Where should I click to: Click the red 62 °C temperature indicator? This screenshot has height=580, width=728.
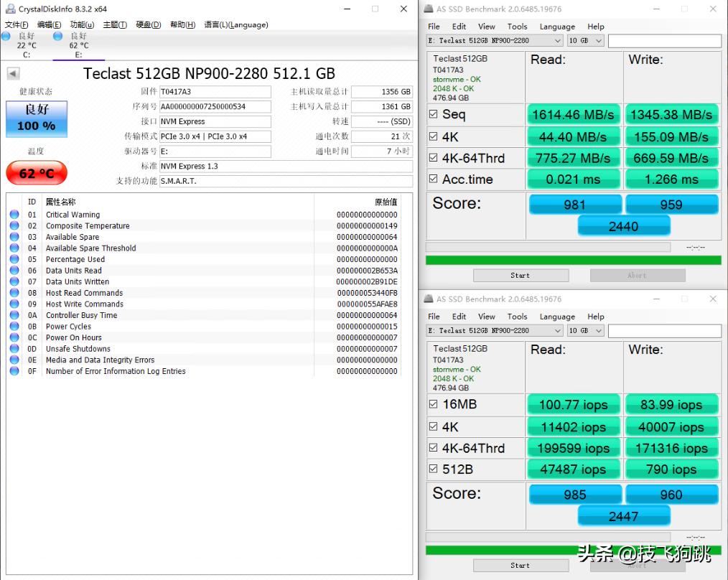(37, 174)
